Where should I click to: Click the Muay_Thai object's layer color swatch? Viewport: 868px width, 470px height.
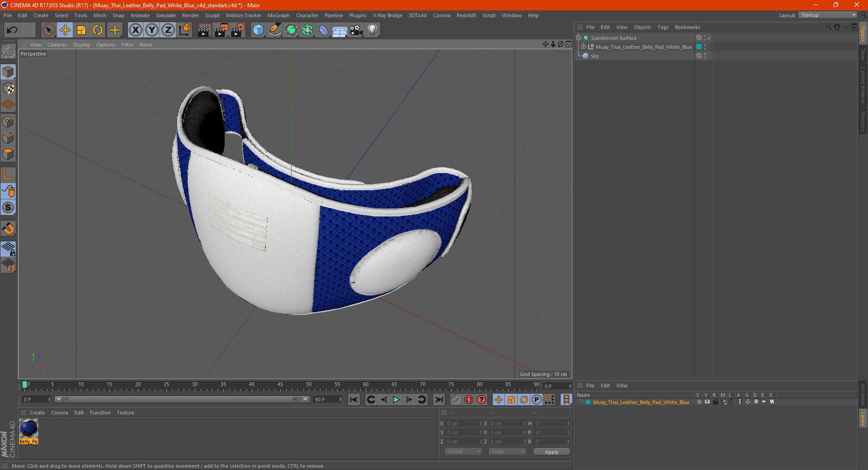(x=699, y=47)
